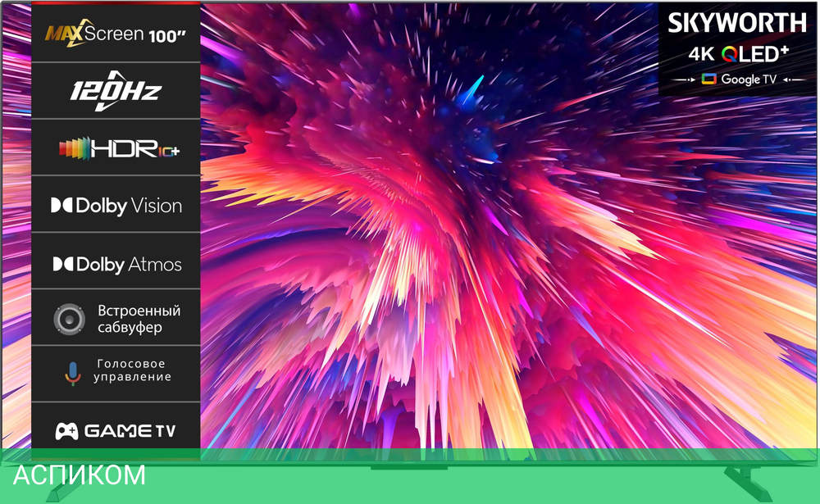Switch to the GAME TV tab
Image resolution: width=820 pixels, height=504 pixels.
pyautogui.click(x=115, y=429)
